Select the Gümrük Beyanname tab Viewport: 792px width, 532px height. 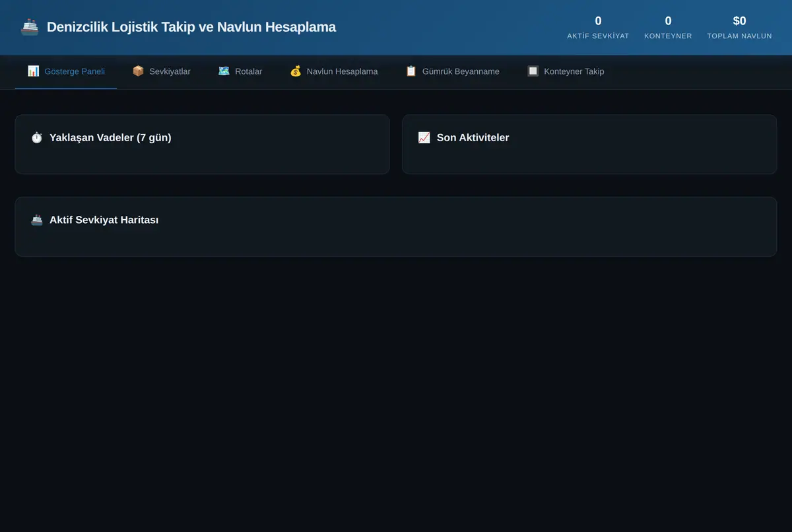tap(452, 71)
